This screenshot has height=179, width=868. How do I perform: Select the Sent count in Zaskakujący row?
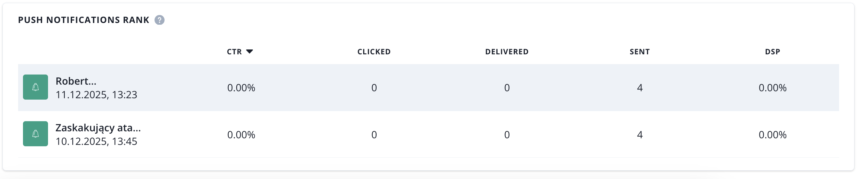point(640,135)
